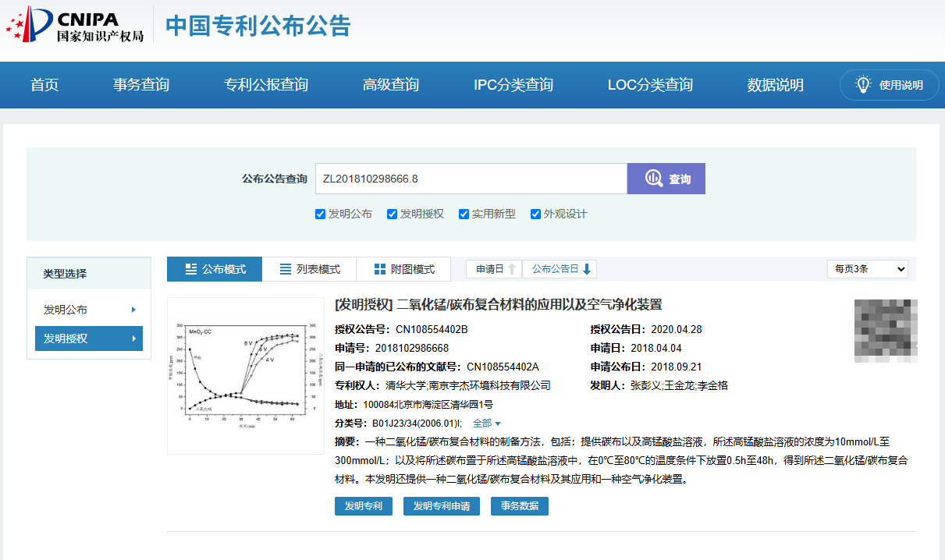
Task: Uncheck the 外观设计 checkbox
Action: click(x=535, y=214)
